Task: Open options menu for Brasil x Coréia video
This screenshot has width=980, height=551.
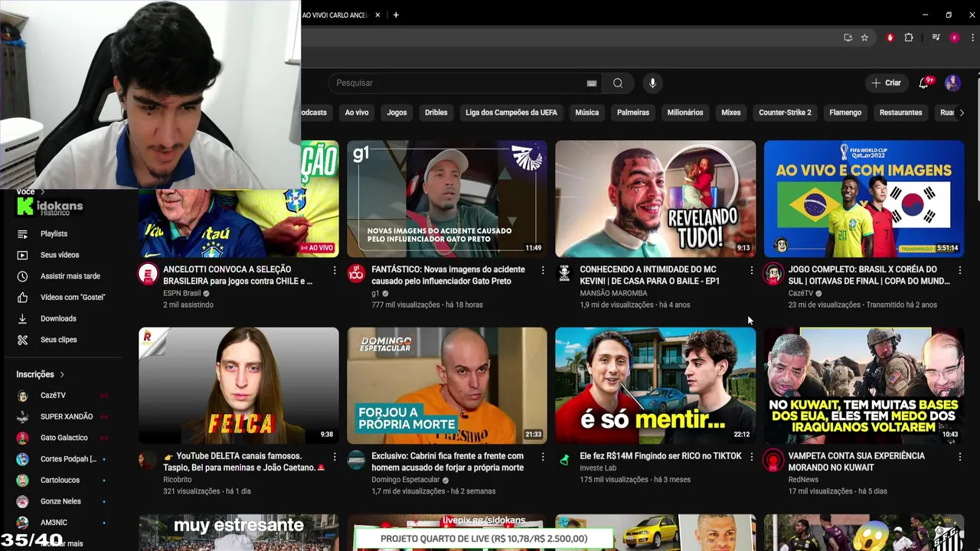Action: coord(959,270)
